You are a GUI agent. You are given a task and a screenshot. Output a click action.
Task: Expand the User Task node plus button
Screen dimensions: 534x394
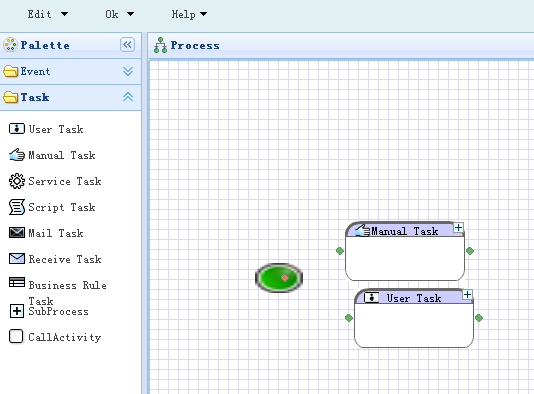467,295
